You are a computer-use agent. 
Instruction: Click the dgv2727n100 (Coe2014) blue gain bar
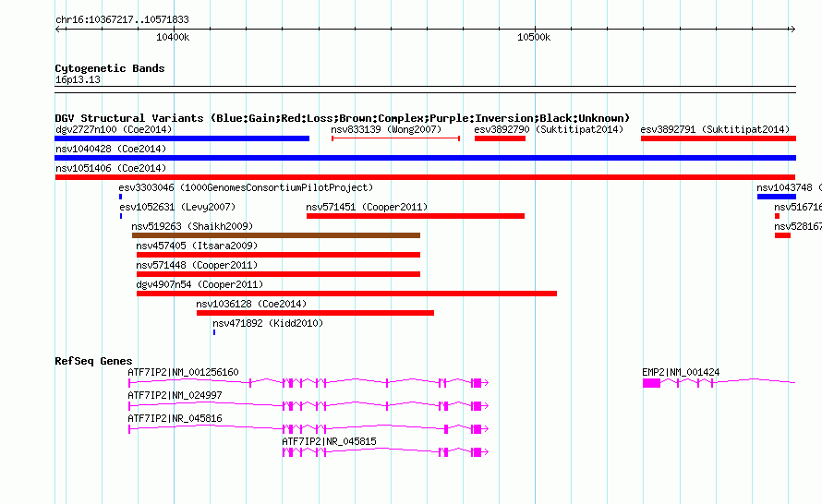coord(182,138)
